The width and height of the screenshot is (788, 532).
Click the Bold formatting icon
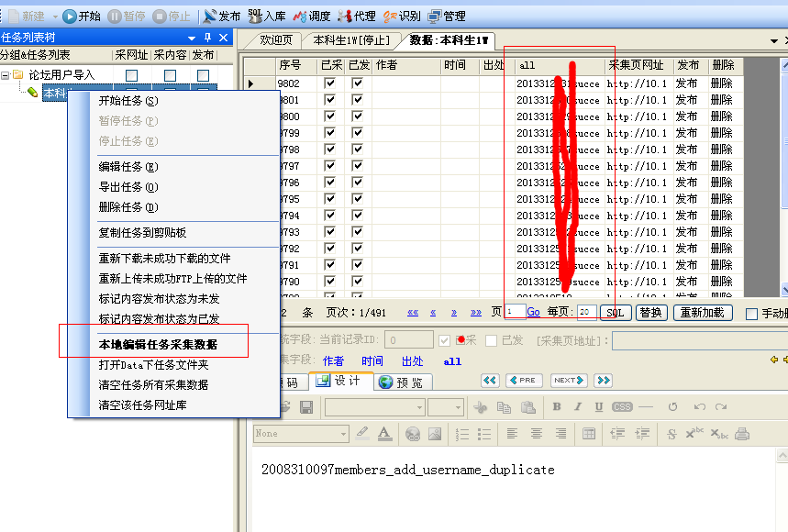(x=556, y=407)
